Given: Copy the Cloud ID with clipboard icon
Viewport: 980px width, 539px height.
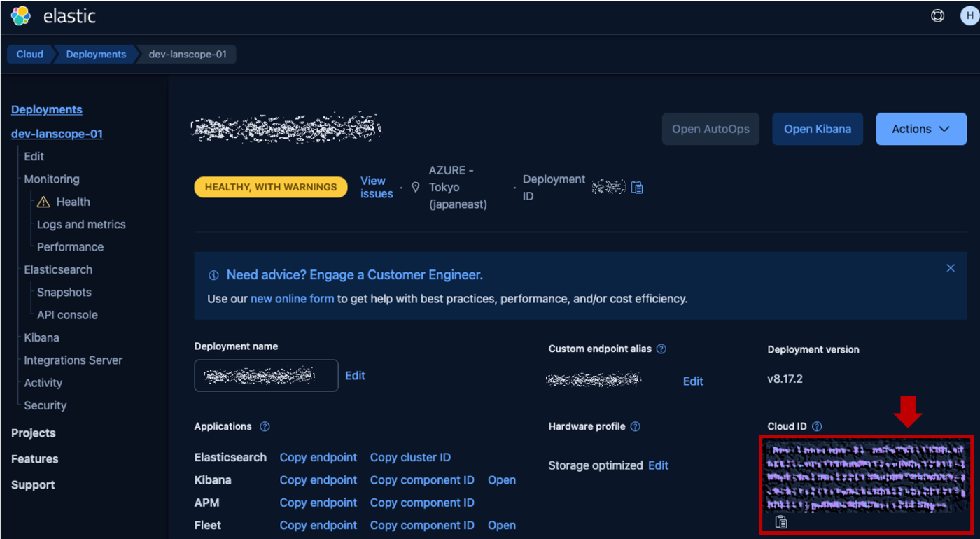Looking at the screenshot, I should pos(781,522).
